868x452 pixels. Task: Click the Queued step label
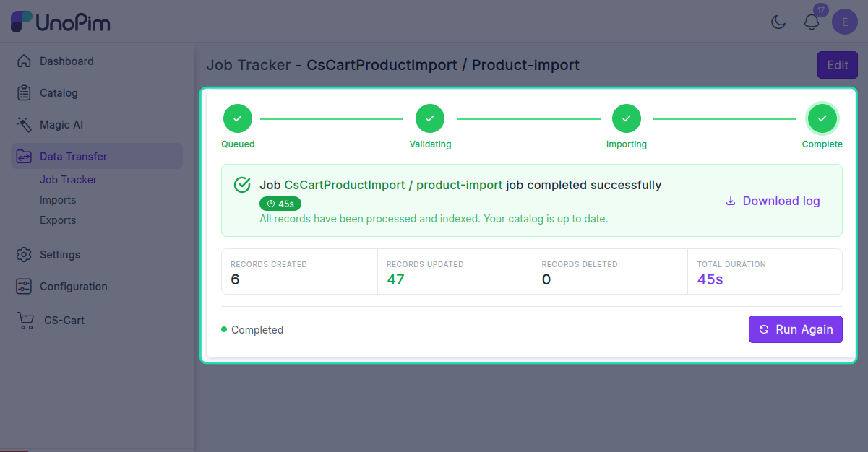click(238, 144)
